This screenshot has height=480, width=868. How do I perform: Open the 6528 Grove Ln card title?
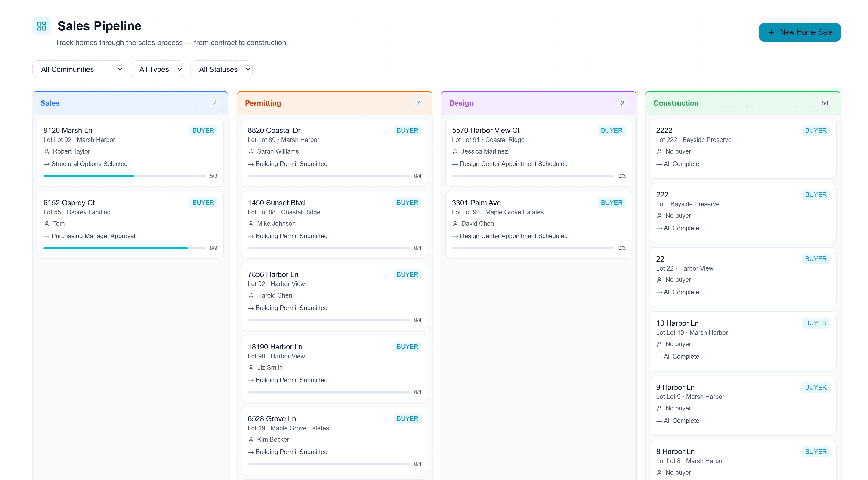pyautogui.click(x=272, y=419)
